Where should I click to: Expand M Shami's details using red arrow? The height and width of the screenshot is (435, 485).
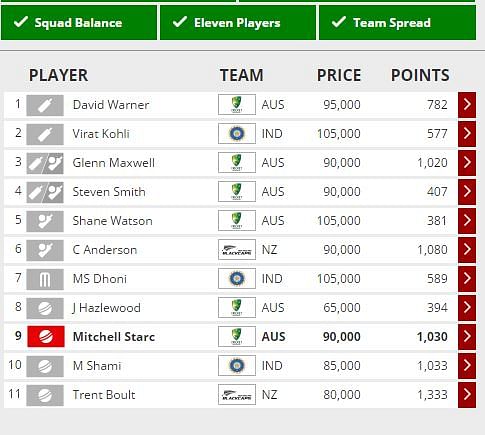click(467, 365)
